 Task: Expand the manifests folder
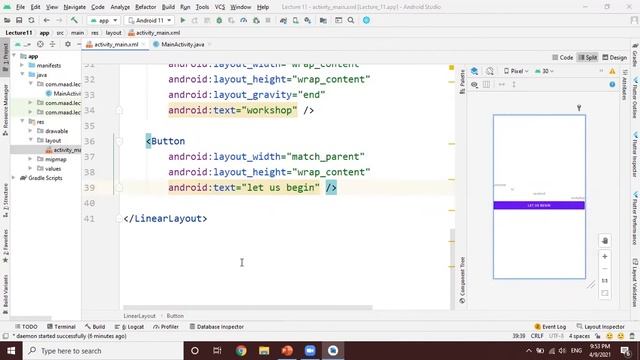[x=22, y=65]
